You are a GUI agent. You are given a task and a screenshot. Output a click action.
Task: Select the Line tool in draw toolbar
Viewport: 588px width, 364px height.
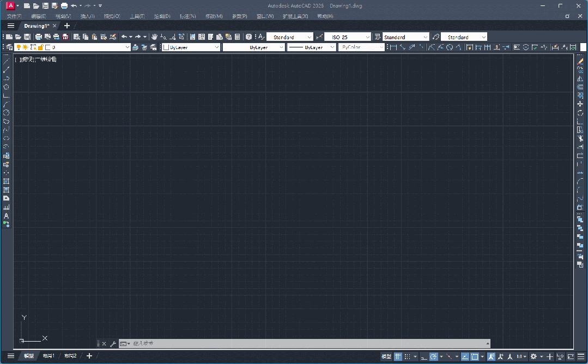(x=7, y=60)
